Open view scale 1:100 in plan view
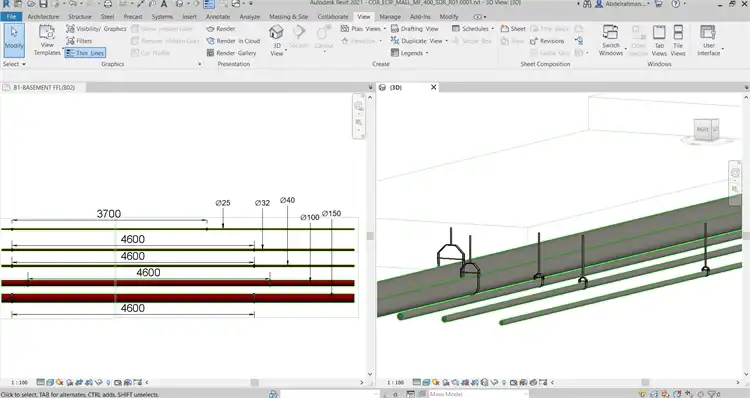 pyautogui.click(x=19, y=383)
